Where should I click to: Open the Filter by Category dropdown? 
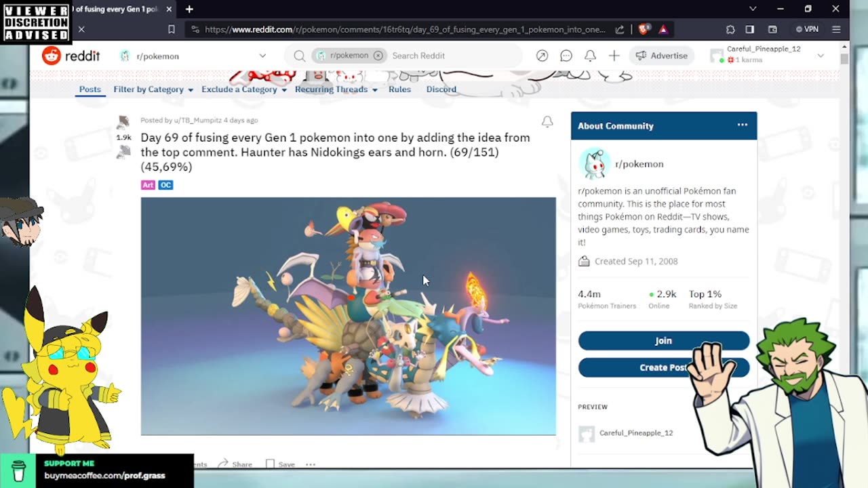pos(153,89)
